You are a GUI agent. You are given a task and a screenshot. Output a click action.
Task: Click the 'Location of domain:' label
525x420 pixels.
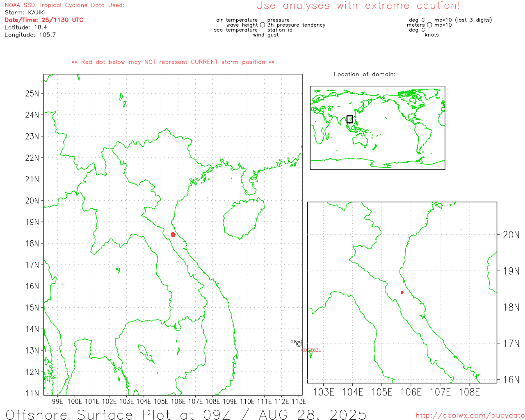point(365,74)
